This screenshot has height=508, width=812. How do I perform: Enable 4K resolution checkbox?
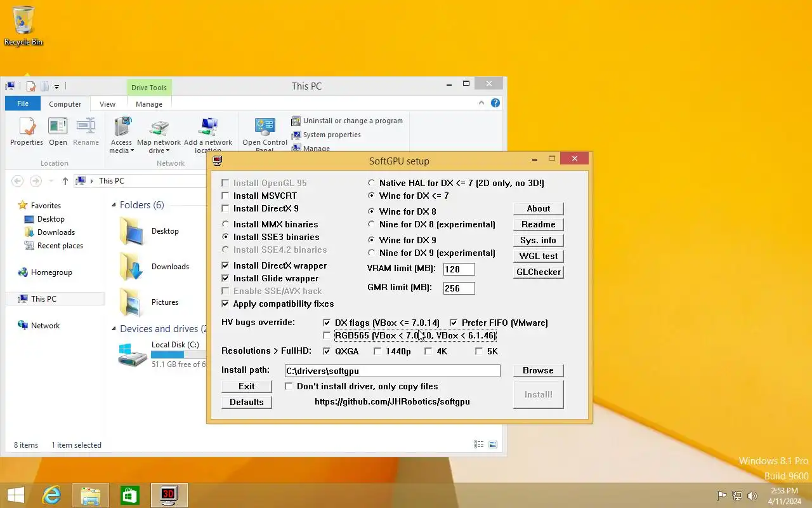428,351
